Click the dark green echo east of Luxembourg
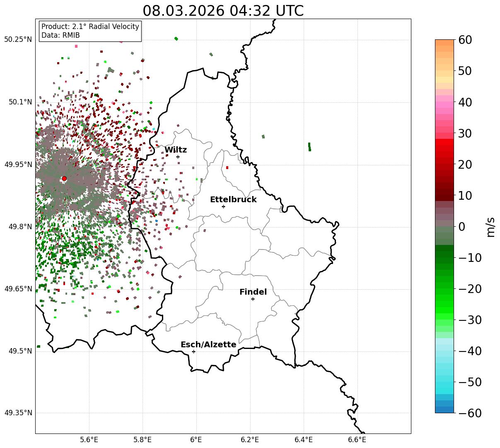 point(309,147)
